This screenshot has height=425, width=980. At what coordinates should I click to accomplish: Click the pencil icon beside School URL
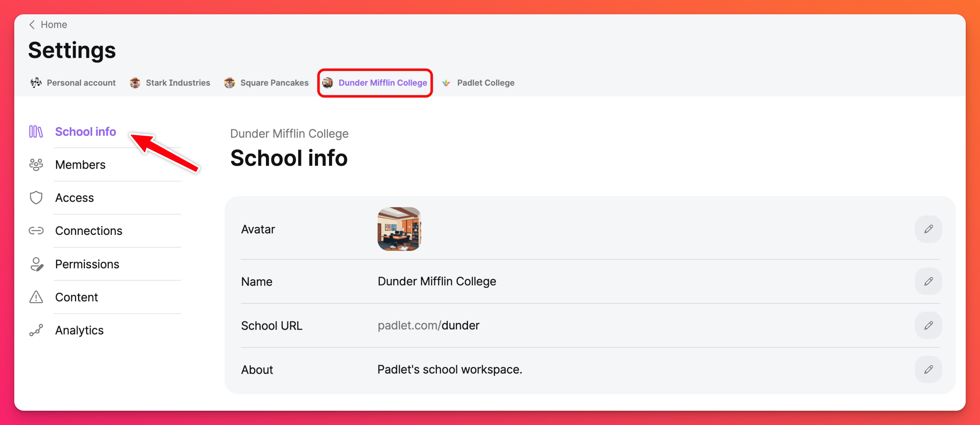click(928, 325)
